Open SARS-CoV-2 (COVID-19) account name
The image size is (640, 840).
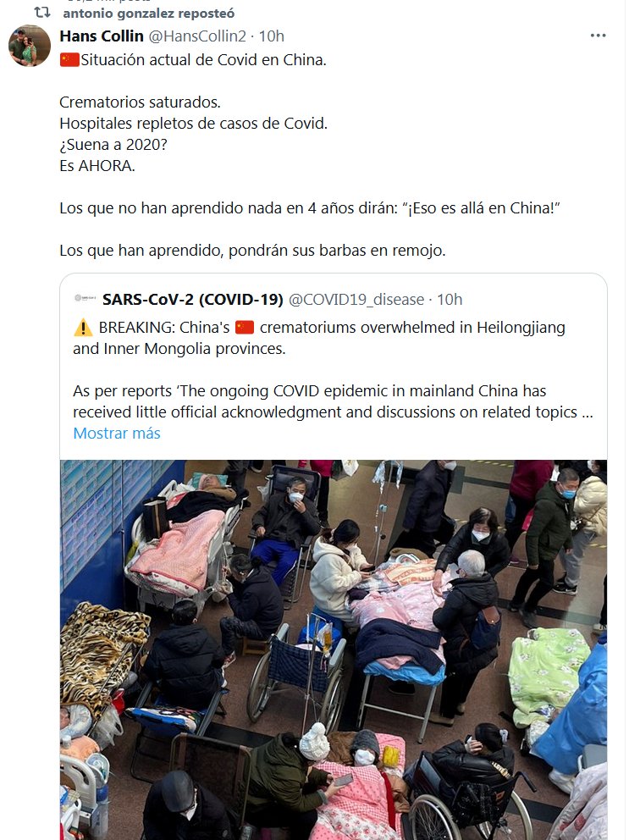(193, 300)
